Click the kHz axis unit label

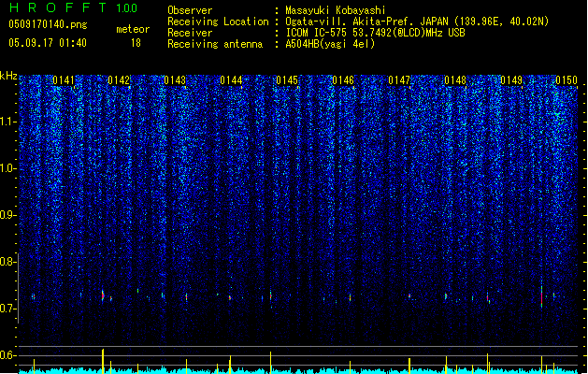[x=8, y=76]
